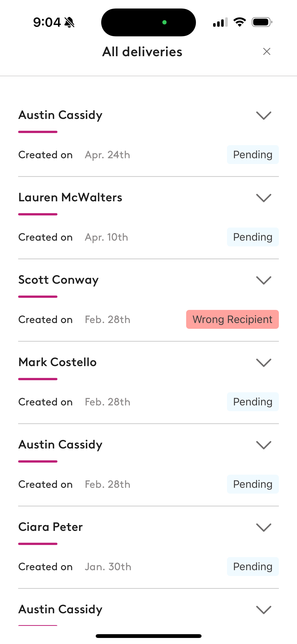297x644 pixels.
Task: Expand Ciara Peter delivery details
Action: coord(263,527)
